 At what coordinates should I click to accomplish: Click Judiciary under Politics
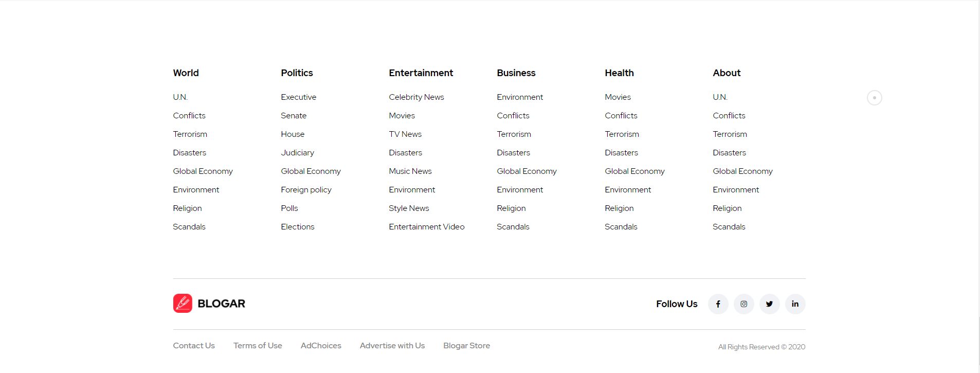[x=297, y=153]
